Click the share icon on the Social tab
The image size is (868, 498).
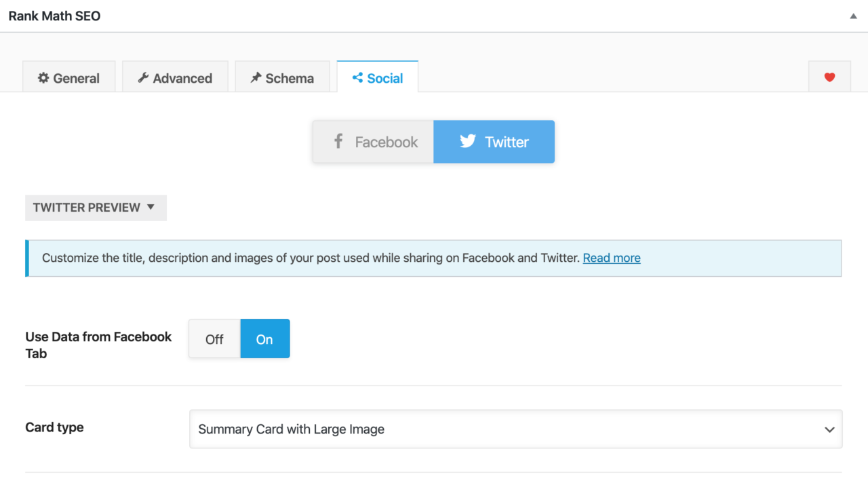tap(357, 78)
